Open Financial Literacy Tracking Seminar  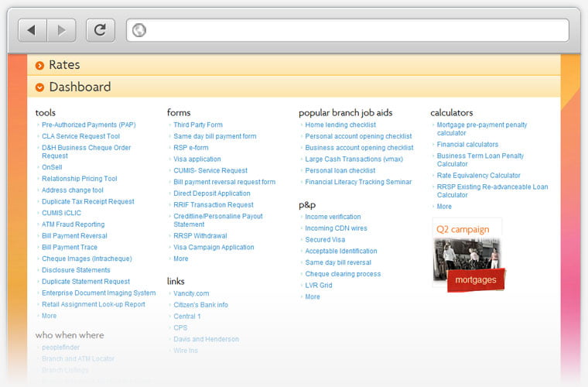[x=358, y=182]
